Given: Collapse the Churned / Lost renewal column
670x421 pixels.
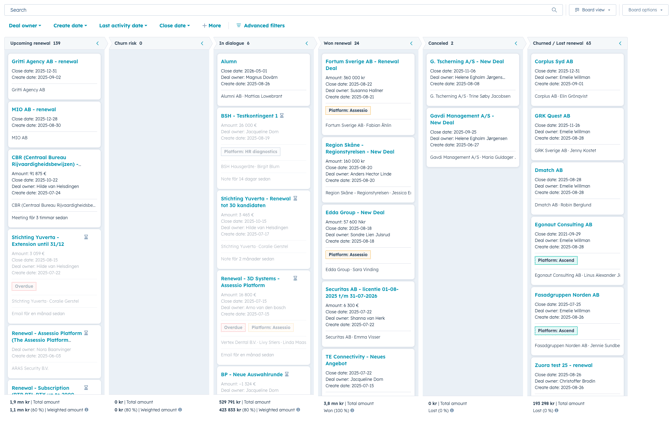Looking at the screenshot, I should [620, 44].
